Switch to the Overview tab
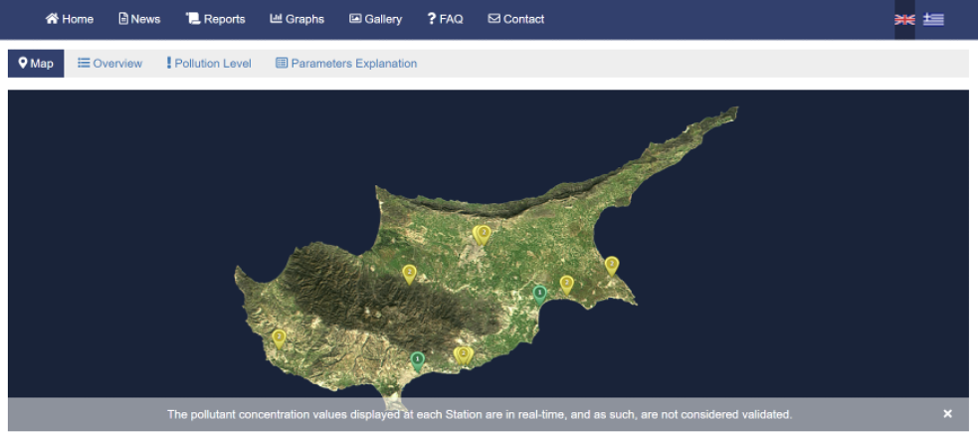980x435 pixels. (x=109, y=64)
